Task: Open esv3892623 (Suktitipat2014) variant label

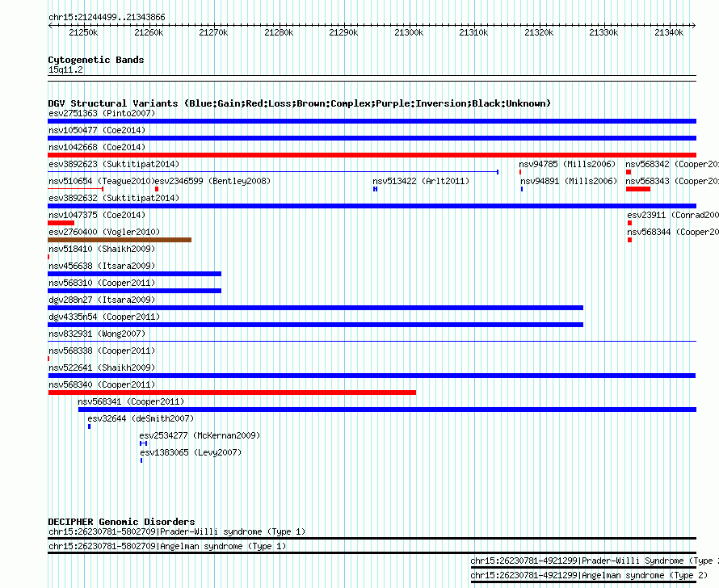Action: pos(114,164)
